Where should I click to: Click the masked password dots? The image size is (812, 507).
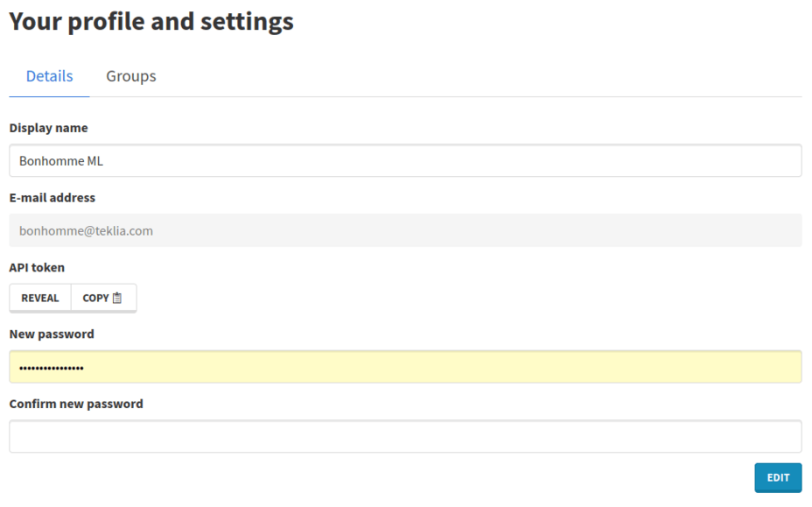(x=52, y=369)
